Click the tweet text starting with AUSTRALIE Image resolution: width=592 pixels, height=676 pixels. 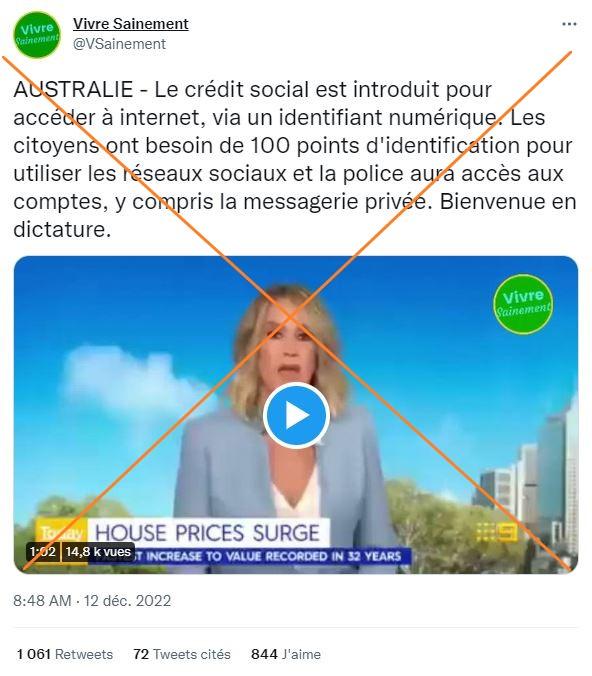pyautogui.click(x=294, y=159)
